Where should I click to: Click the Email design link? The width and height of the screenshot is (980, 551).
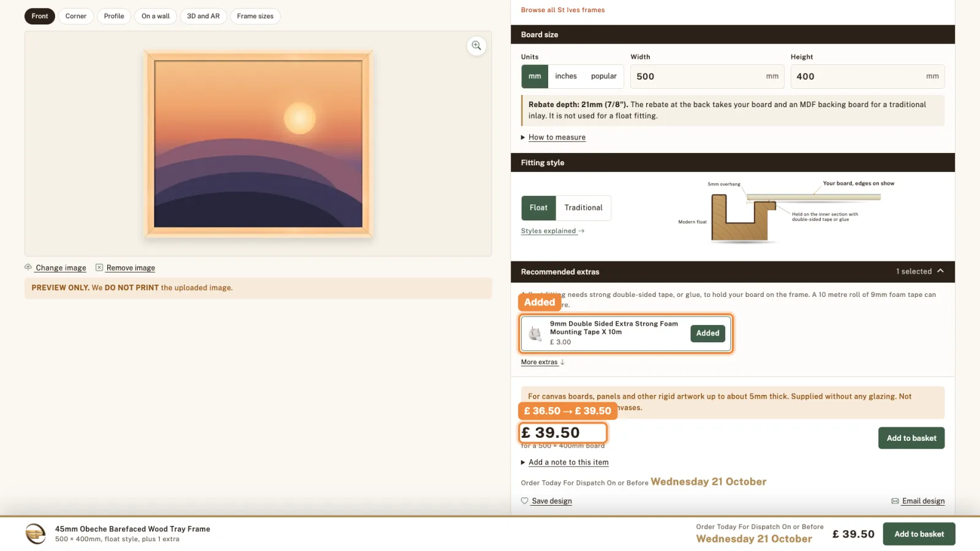point(923,501)
